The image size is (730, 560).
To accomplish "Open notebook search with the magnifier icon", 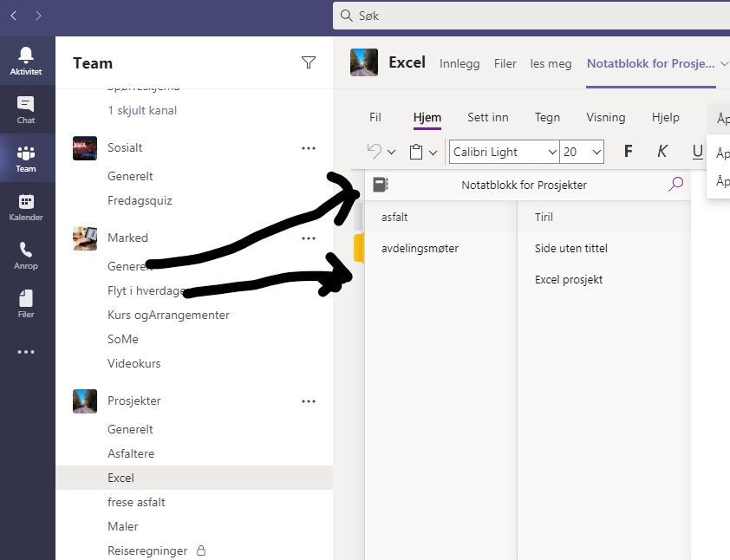I will pyautogui.click(x=675, y=184).
